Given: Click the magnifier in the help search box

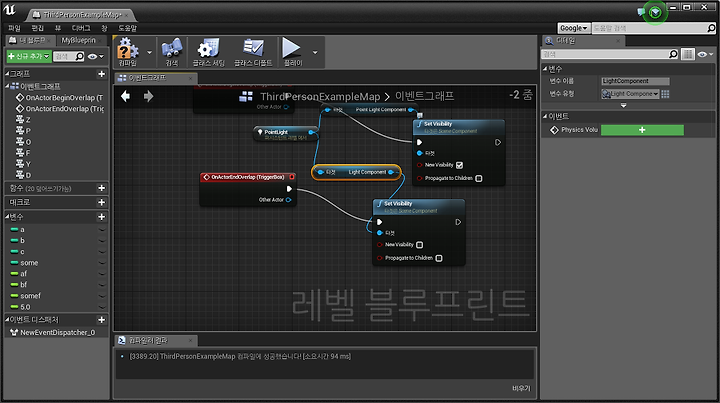Looking at the screenshot, I should pyautogui.click(x=711, y=28).
